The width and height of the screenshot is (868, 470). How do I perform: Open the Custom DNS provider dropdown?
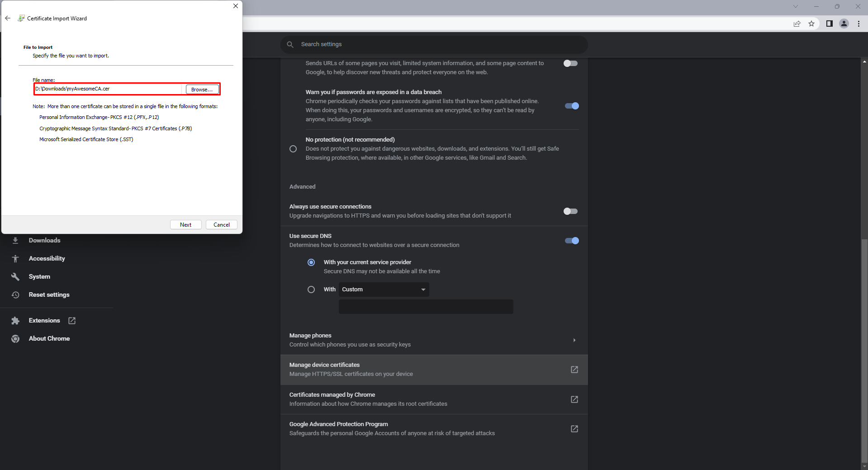tap(384, 290)
